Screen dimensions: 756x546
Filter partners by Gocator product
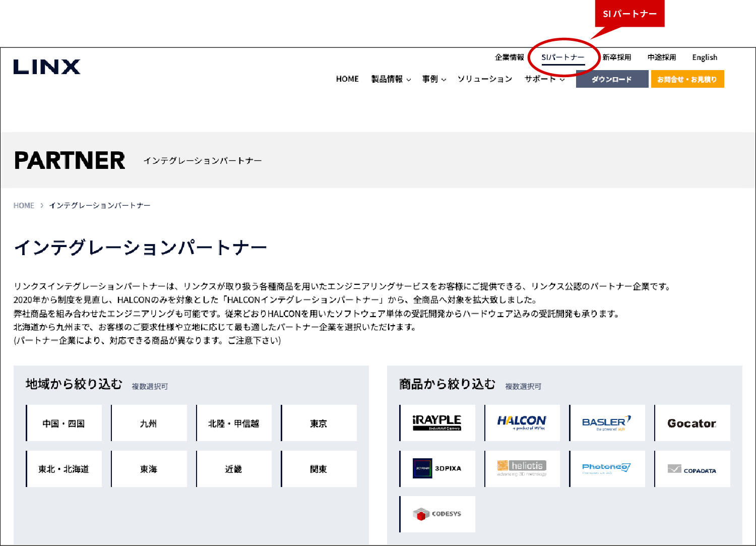692,423
